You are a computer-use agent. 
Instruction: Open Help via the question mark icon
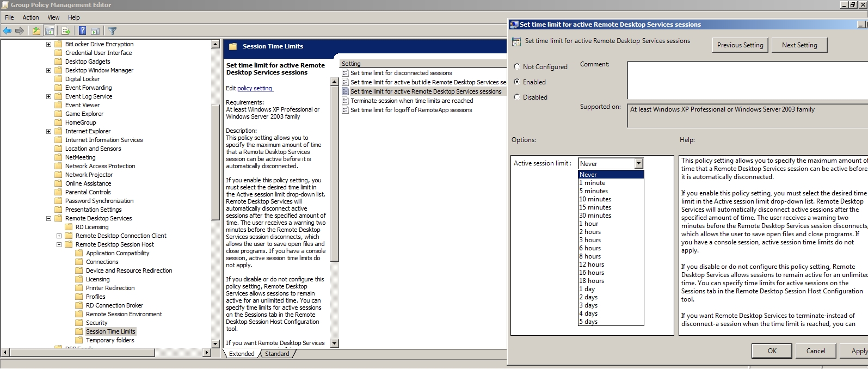(82, 31)
